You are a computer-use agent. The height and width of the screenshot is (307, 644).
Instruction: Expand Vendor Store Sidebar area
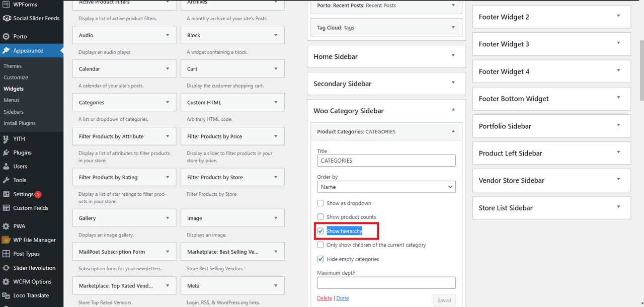[618, 180]
